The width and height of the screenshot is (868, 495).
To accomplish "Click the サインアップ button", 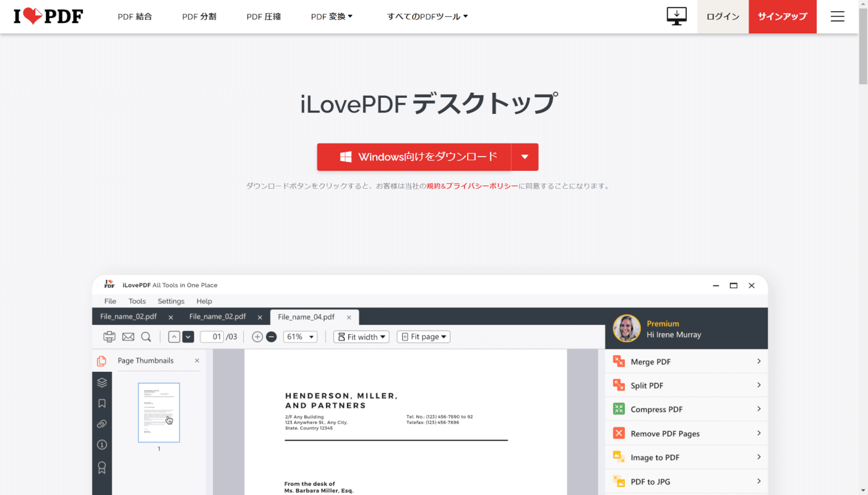I will coord(783,17).
